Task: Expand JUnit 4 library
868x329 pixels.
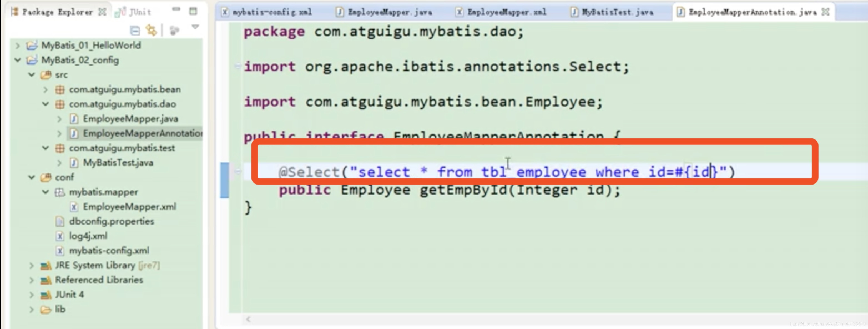Action: (32, 295)
